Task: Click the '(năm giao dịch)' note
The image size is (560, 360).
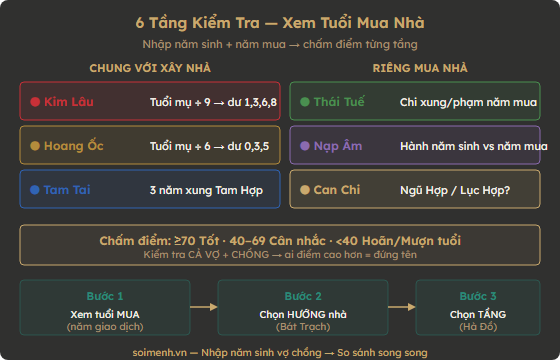Action: pos(105,327)
